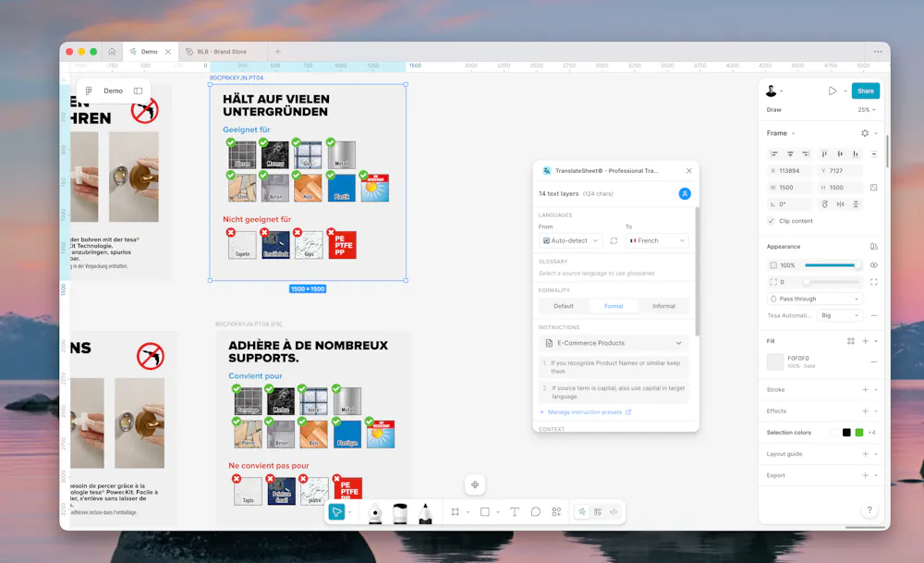Swap source and target languages
Screen dimensions: 924x563
click(x=614, y=240)
